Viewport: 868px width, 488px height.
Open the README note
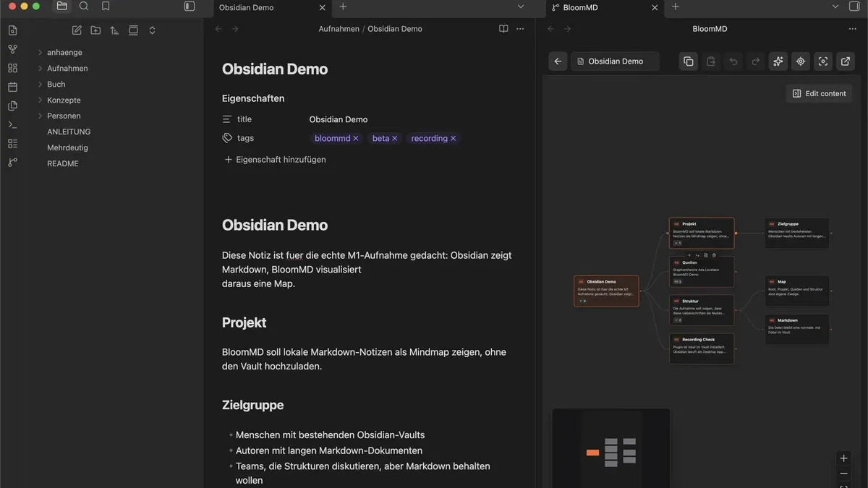[62, 163]
